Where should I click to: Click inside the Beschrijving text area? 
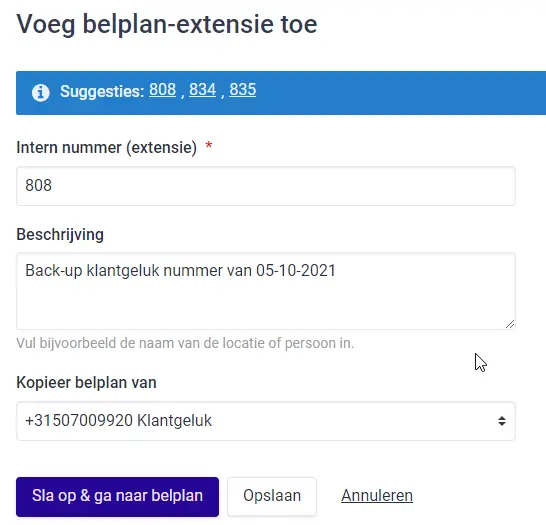(266, 291)
